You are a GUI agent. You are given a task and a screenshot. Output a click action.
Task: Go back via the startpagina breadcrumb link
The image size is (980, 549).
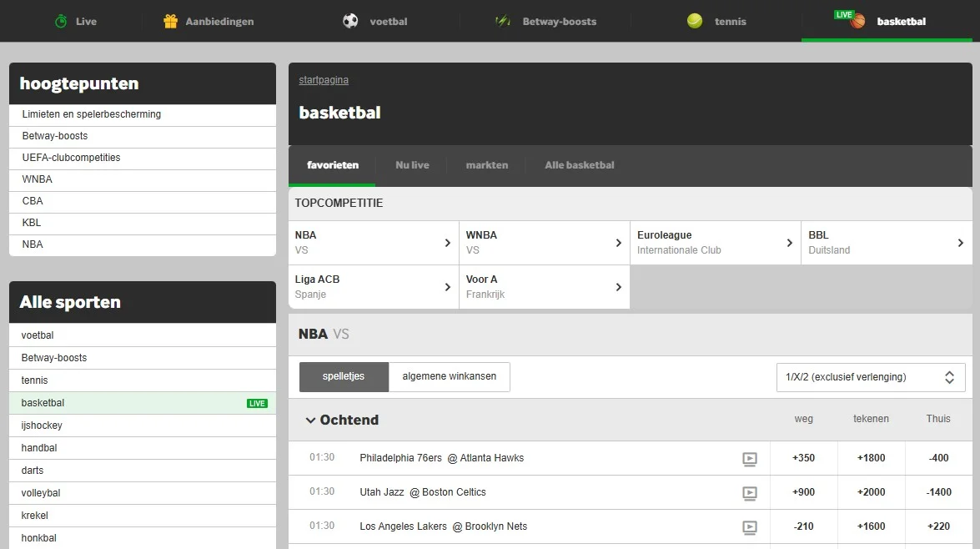pyautogui.click(x=323, y=79)
